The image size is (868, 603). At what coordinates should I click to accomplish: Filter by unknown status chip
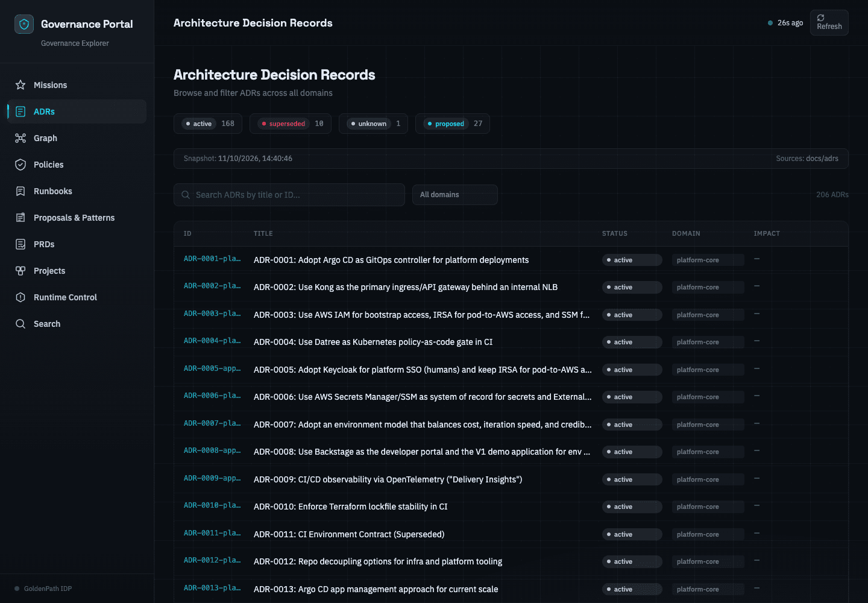coord(373,124)
